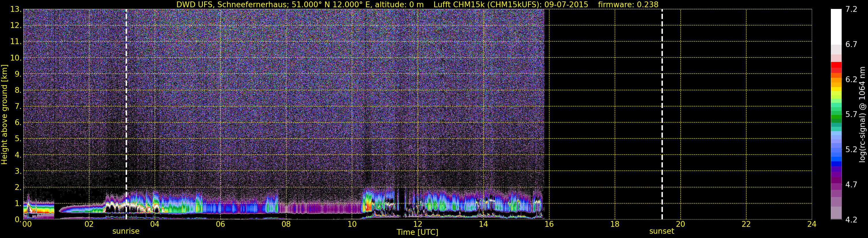The image size is (868, 238).
Task: Click the 'log(rc-signal) @ 1064 nm' colorbar title
Action: 862,115
